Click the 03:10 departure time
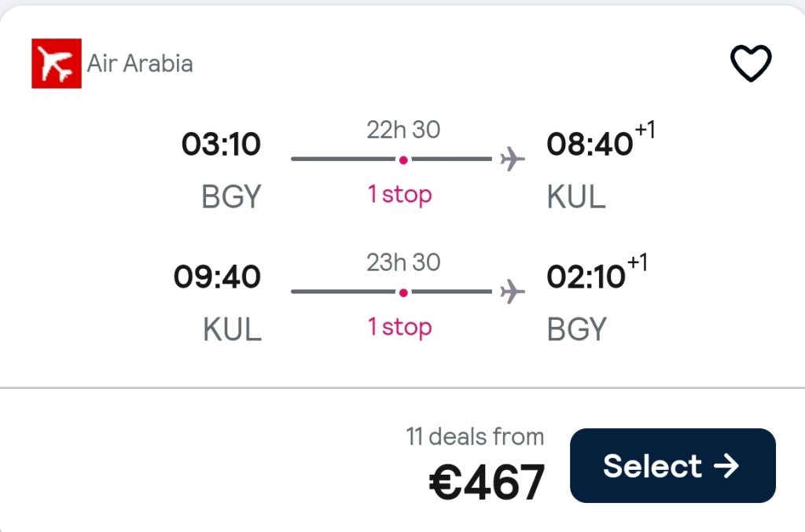The width and height of the screenshot is (805, 532). click(x=221, y=144)
